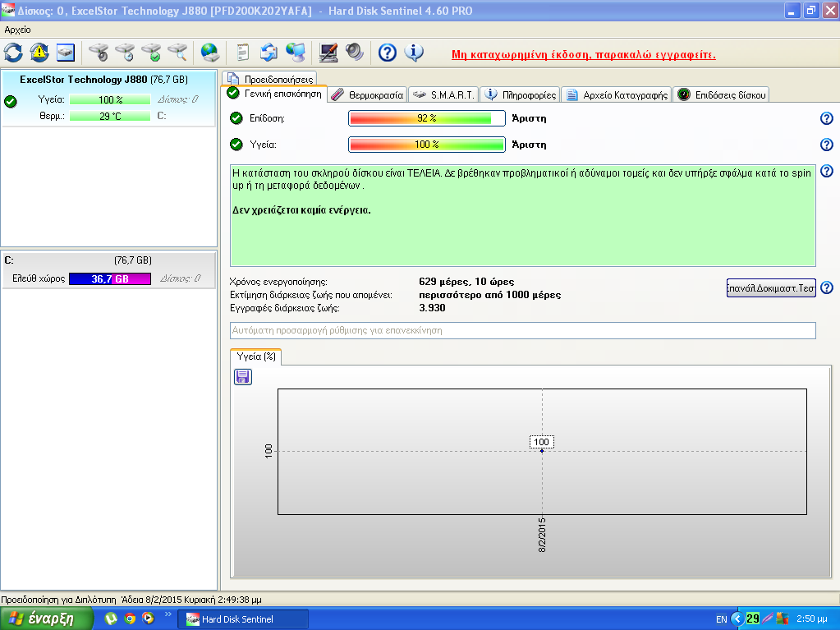Click the help icon next to Επανάλ.Δοκιμαστ.Τεσ button
Viewport: 840px width, 630px height.
click(x=827, y=287)
